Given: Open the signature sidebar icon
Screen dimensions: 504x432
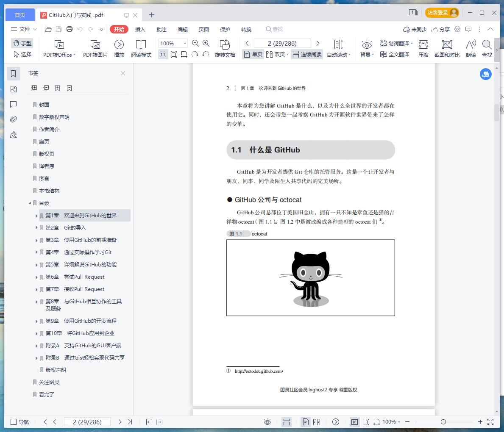Looking at the screenshot, I should tap(14, 135).
